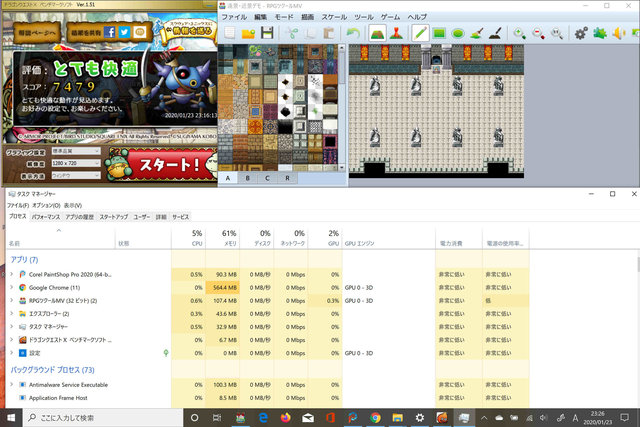Switch to パフォーマンス tab in Task Manager
Image resolution: width=640 pixels, height=427 pixels.
coord(46,217)
